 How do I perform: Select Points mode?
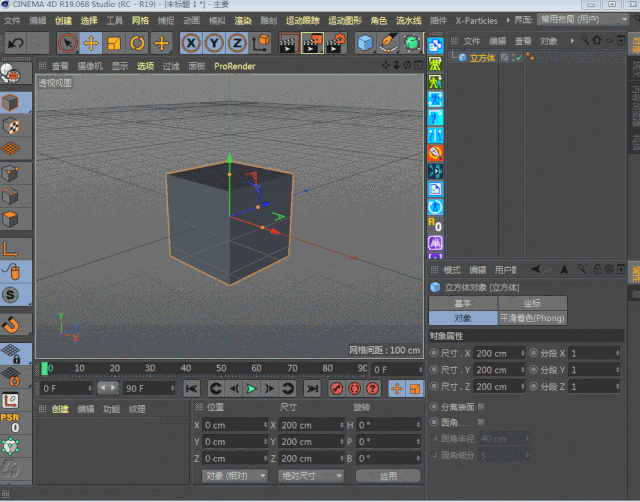click(x=11, y=173)
